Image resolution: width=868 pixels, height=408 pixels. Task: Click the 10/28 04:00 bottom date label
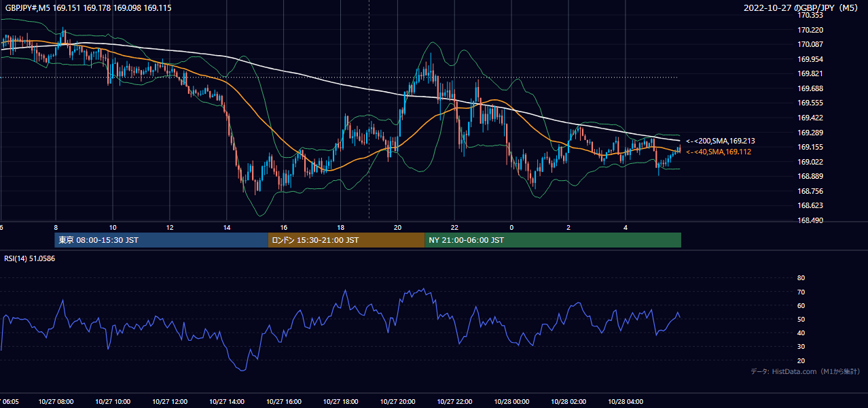[626, 401]
